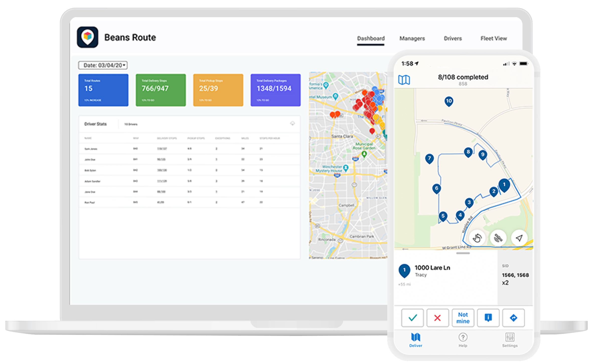Screen dimensions: 595x364
Task: Tap the hand gesture map button
Action: tap(477, 238)
